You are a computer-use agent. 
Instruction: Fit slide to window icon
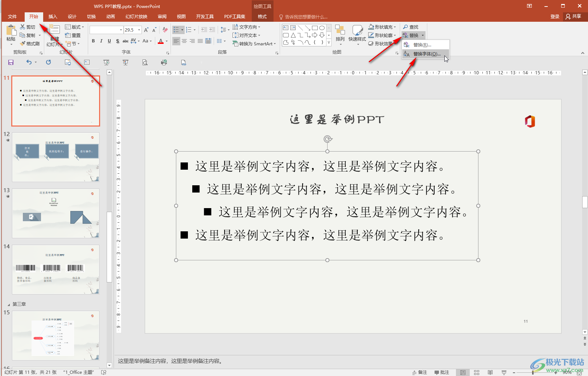coord(579,372)
